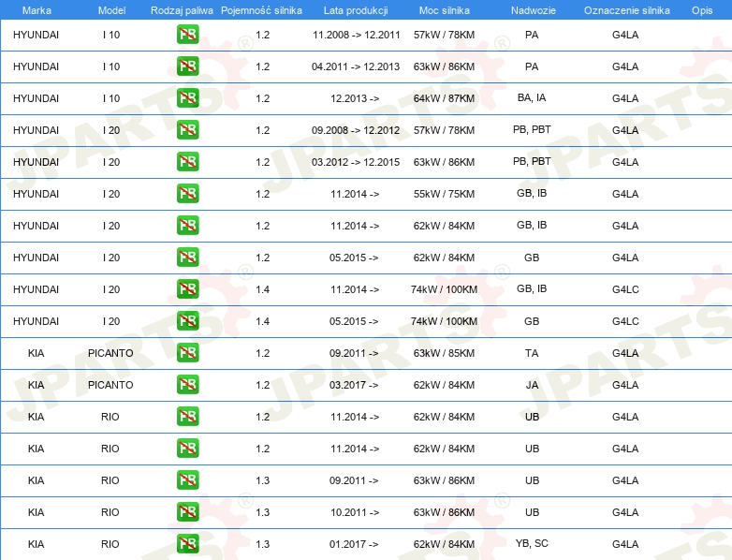Click petrol icon in 55kW / 75KM row

[x=187, y=193]
